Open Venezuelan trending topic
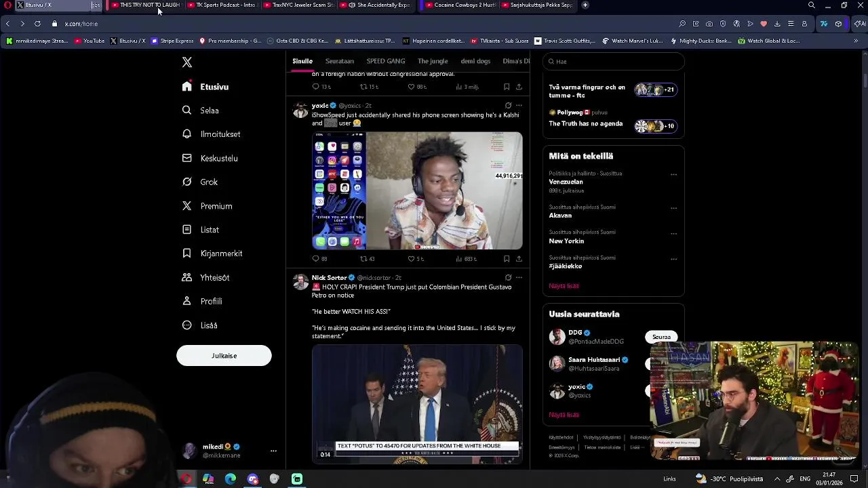 [566, 182]
